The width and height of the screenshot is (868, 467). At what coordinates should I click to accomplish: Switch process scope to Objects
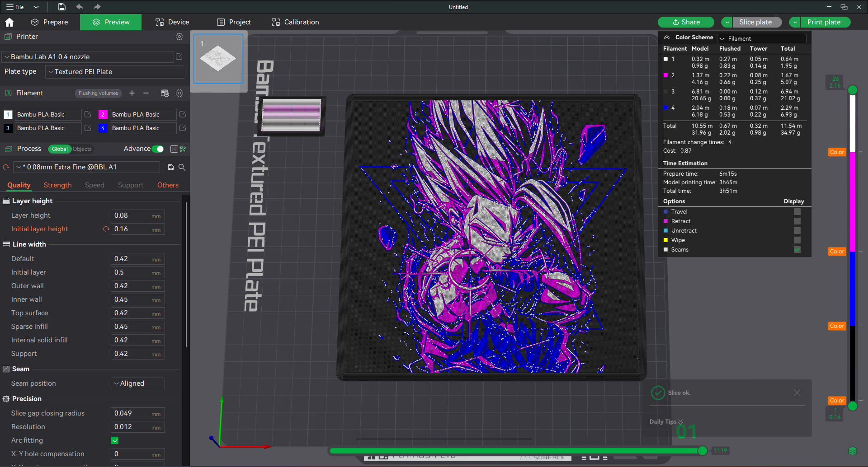pos(82,149)
